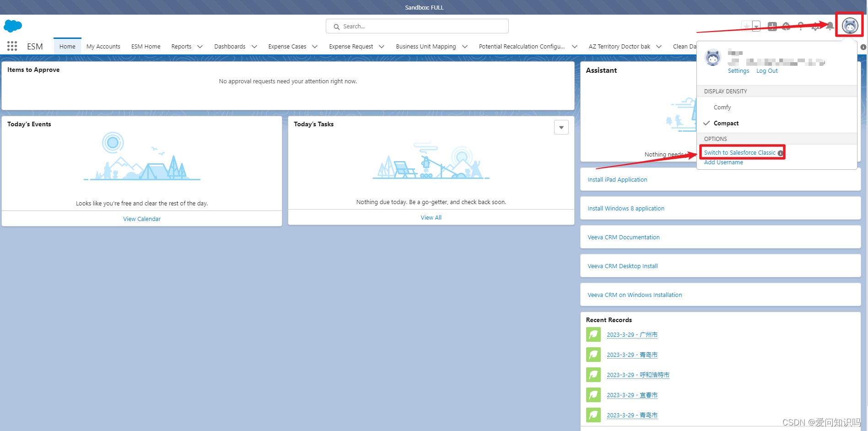Open Veeva CRM Documentation link

(624, 237)
